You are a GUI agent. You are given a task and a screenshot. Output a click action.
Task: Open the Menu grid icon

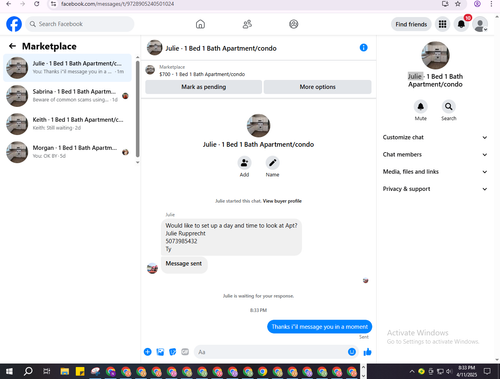point(442,24)
